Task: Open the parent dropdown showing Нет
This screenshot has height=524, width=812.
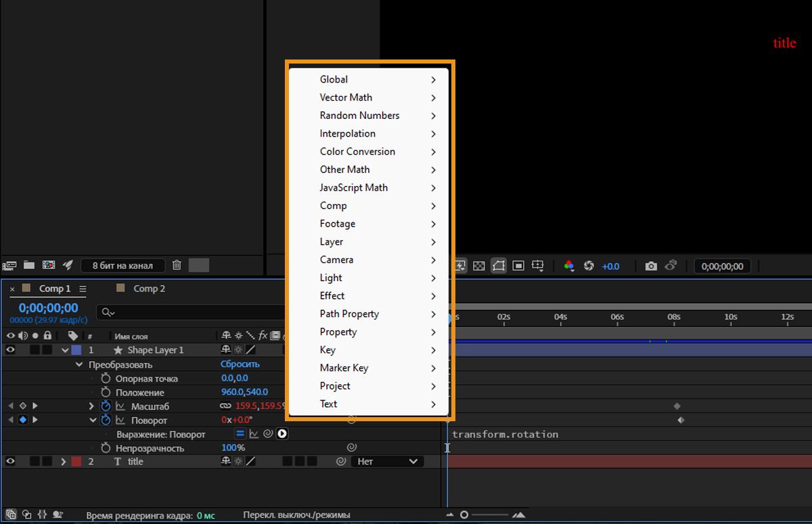Action: [386, 461]
